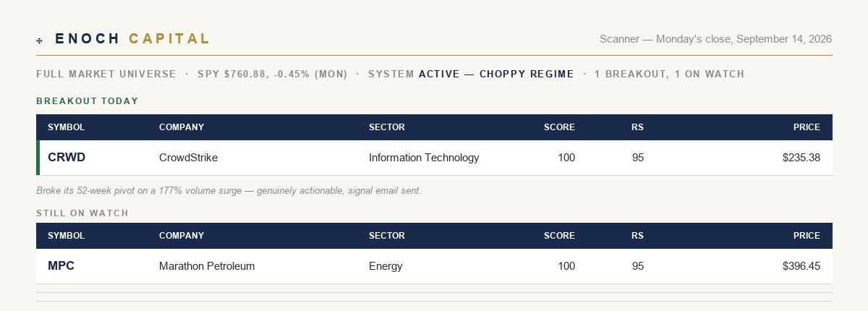Viewport: 868px width, 311px height.
Task: Click the RS value 95 in the CRWD row
Action: click(x=637, y=158)
